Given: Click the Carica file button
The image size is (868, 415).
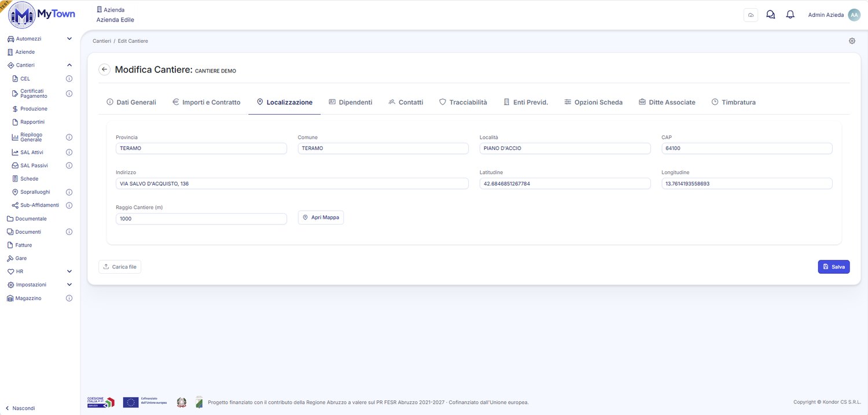Looking at the screenshot, I should pyautogui.click(x=120, y=267).
